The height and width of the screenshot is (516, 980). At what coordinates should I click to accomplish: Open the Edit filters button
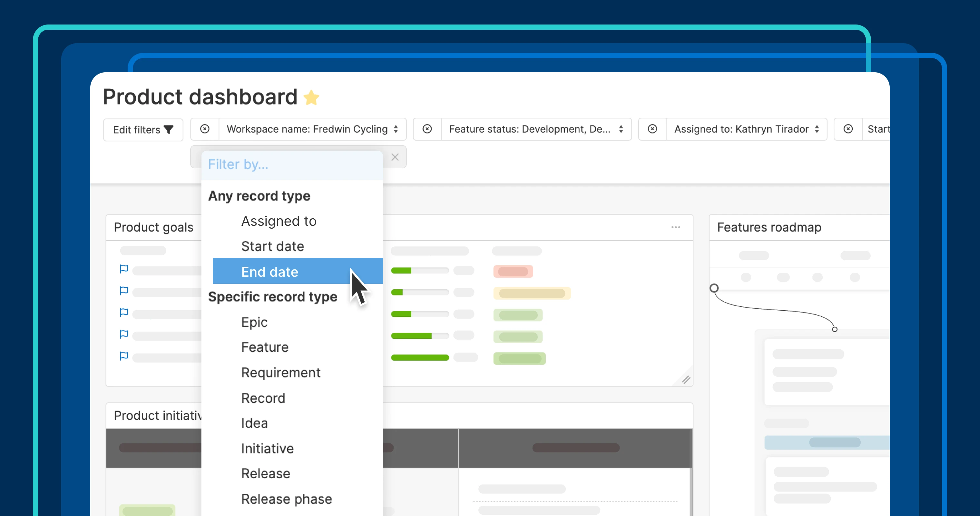(143, 130)
